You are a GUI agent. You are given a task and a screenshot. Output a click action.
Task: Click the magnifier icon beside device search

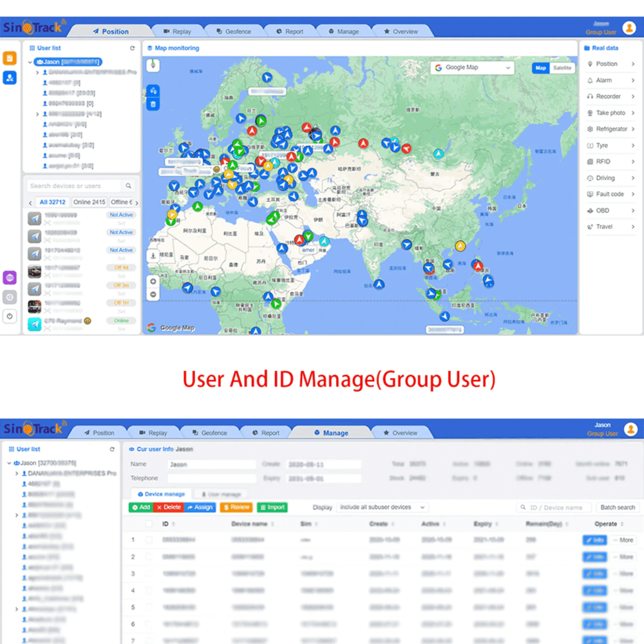[129, 185]
